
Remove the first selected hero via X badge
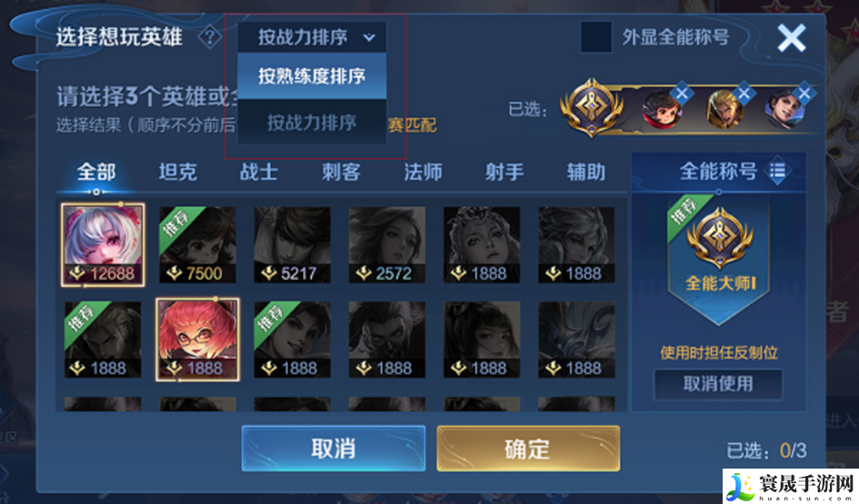click(x=682, y=93)
